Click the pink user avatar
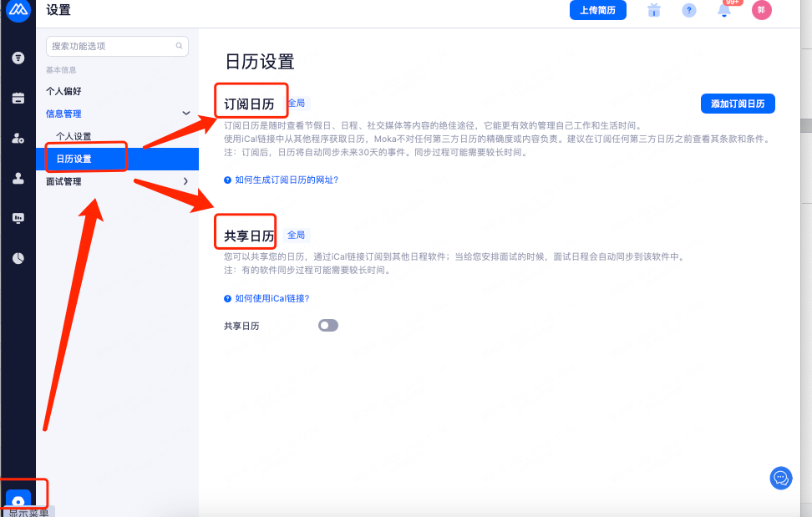 tap(761, 10)
